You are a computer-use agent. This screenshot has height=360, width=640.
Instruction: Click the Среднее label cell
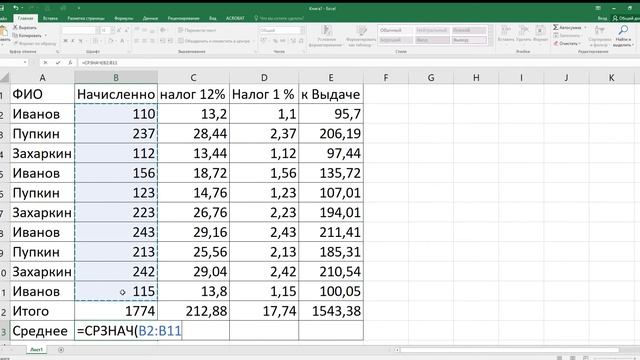pyautogui.click(x=42, y=331)
